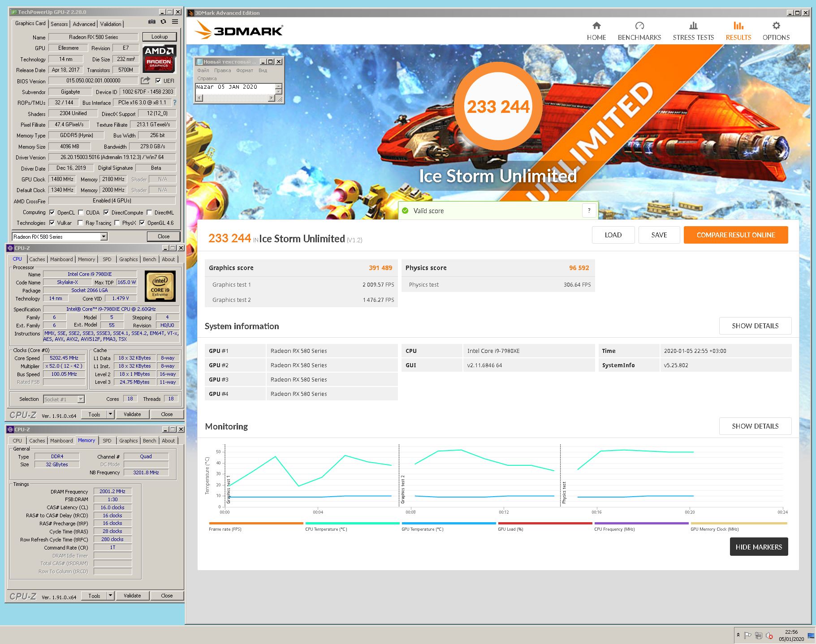Screen dimensions: 816x644
Task: Toggle the Ray Tracing checkbox
Action: point(80,223)
